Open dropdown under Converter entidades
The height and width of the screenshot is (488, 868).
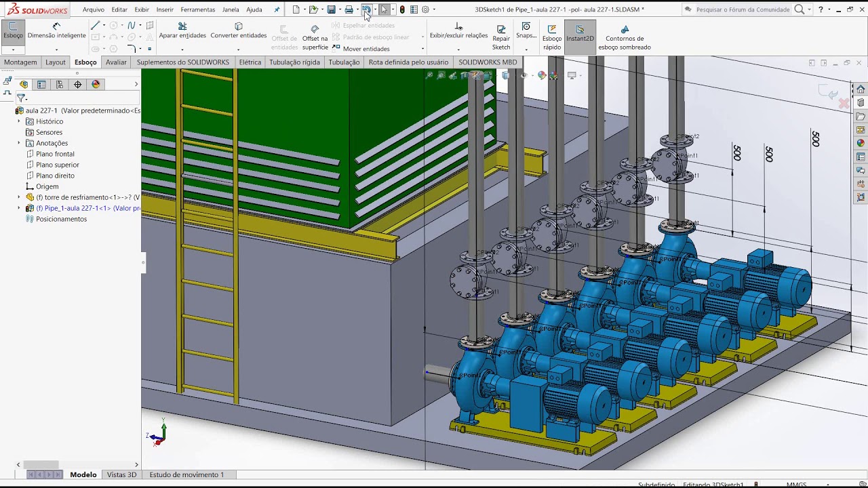(x=238, y=49)
